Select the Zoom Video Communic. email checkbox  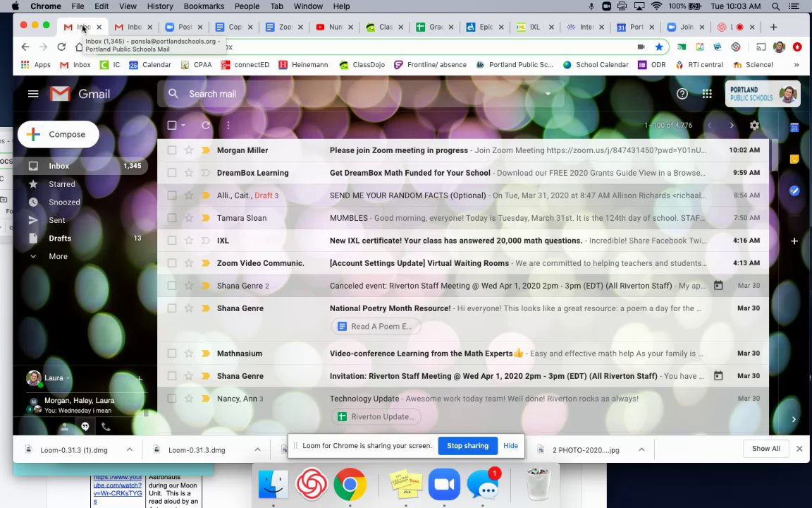point(172,263)
